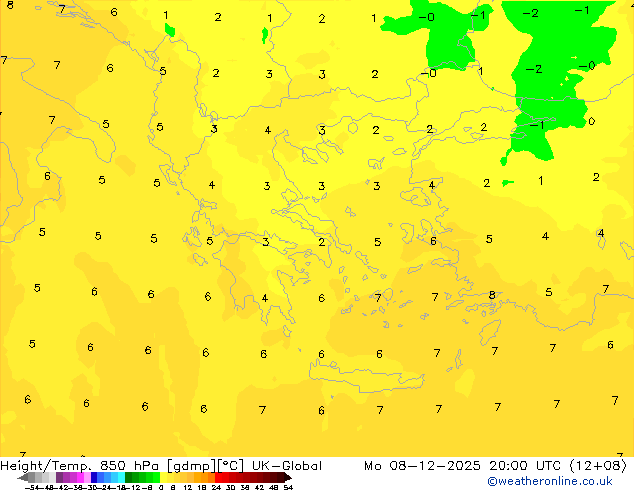634x490 pixels.
Task: Click the Height/Temp. 850 hPa title text
Action: click(x=82, y=466)
